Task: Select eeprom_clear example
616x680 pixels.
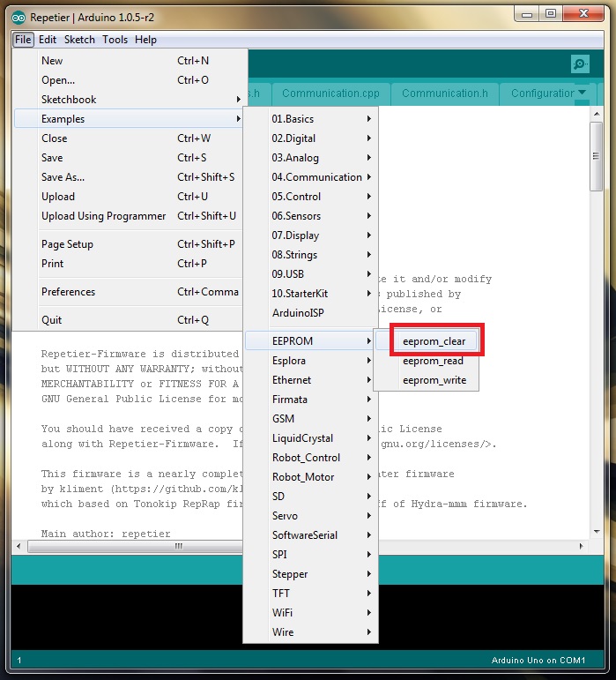Action: 434,341
